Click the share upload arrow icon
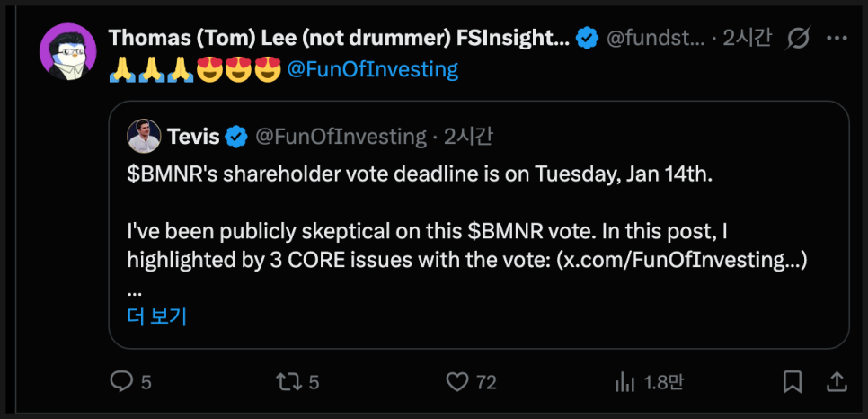Image resolution: width=868 pixels, height=419 pixels. tap(836, 382)
